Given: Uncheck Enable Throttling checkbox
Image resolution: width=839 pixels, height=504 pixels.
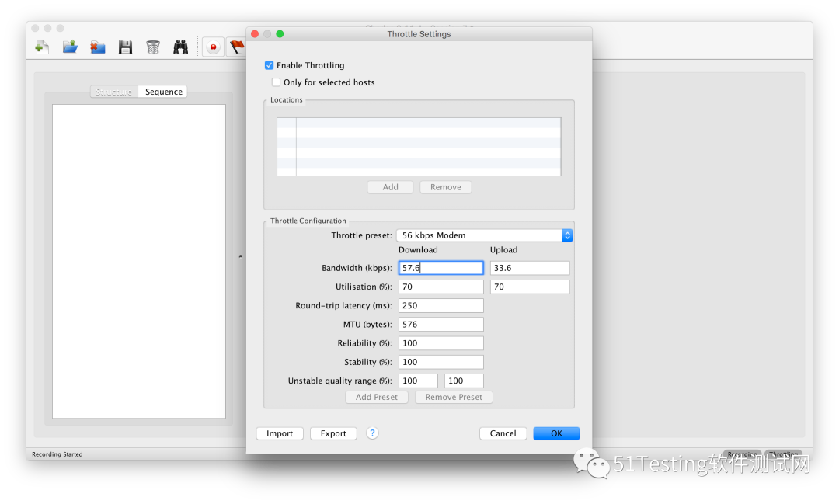Looking at the screenshot, I should [x=269, y=65].
